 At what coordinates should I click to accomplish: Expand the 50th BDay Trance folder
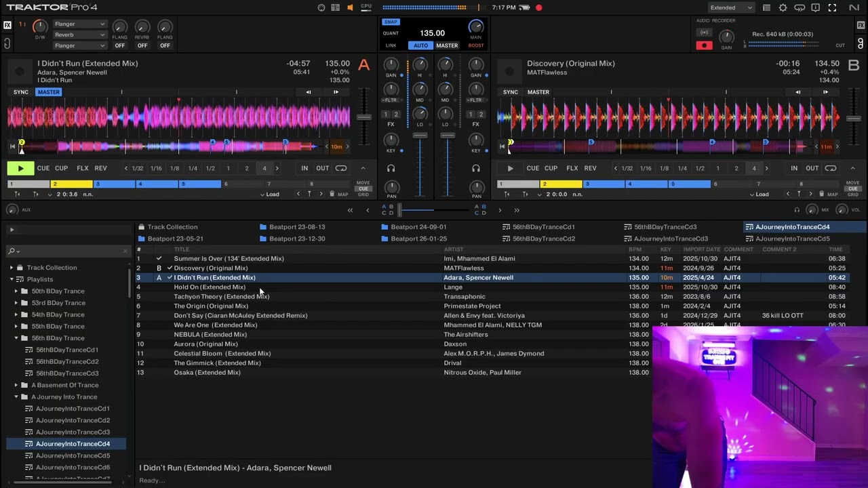pyautogui.click(x=16, y=291)
